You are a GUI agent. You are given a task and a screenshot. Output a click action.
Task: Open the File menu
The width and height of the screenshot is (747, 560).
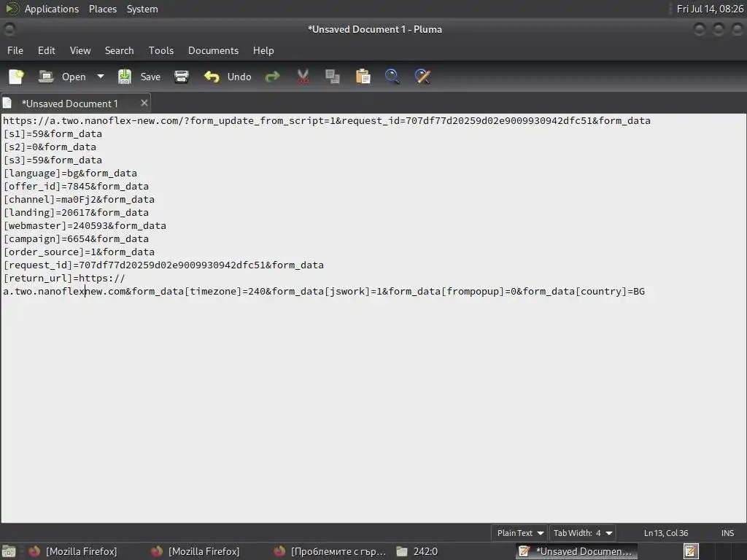pos(15,50)
